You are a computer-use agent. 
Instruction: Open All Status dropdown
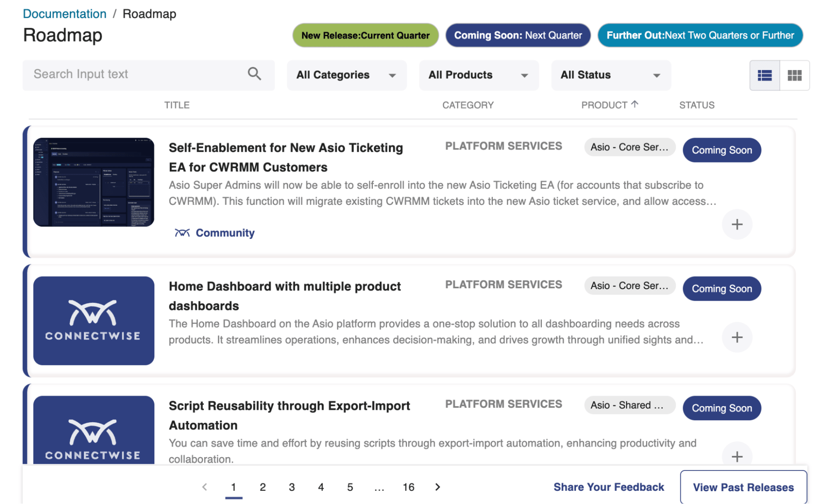click(x=611, y=75)
